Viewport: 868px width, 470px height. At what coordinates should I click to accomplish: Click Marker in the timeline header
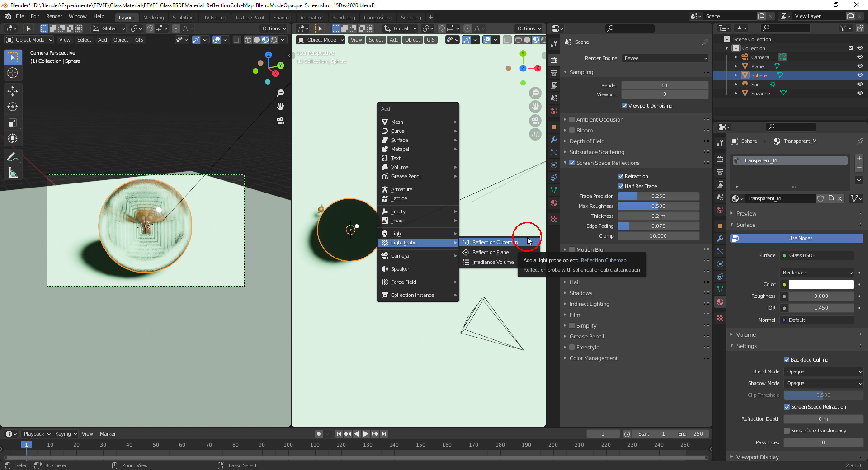[x=108, y=434]
